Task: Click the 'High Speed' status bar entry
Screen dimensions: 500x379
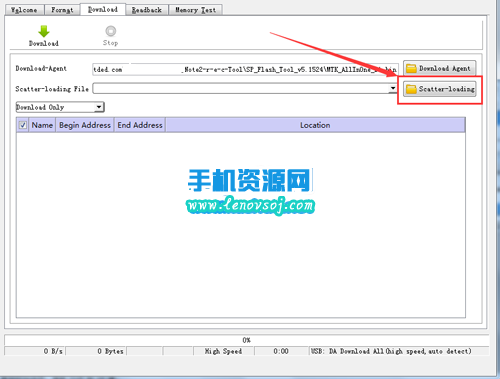Action: coord(223,351)
